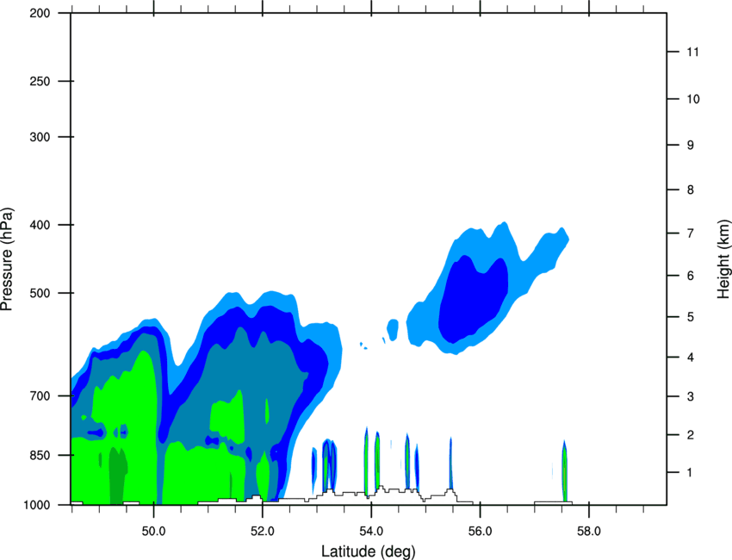Click height tick label 3
The width and height of the screenshot is (732, 560).
click(691, 396)
